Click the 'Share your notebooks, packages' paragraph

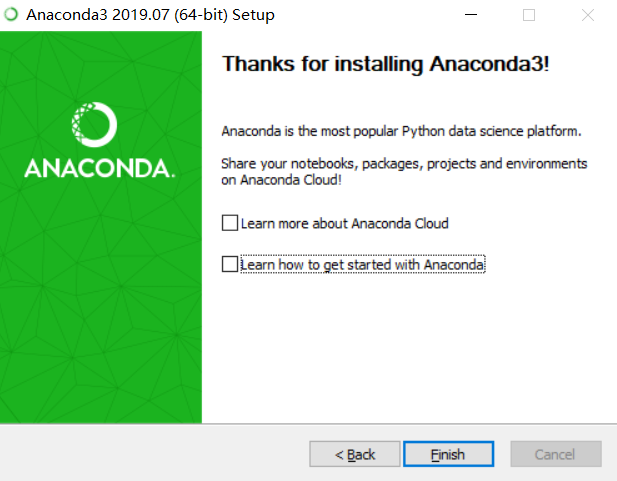(x=404, y=172)
